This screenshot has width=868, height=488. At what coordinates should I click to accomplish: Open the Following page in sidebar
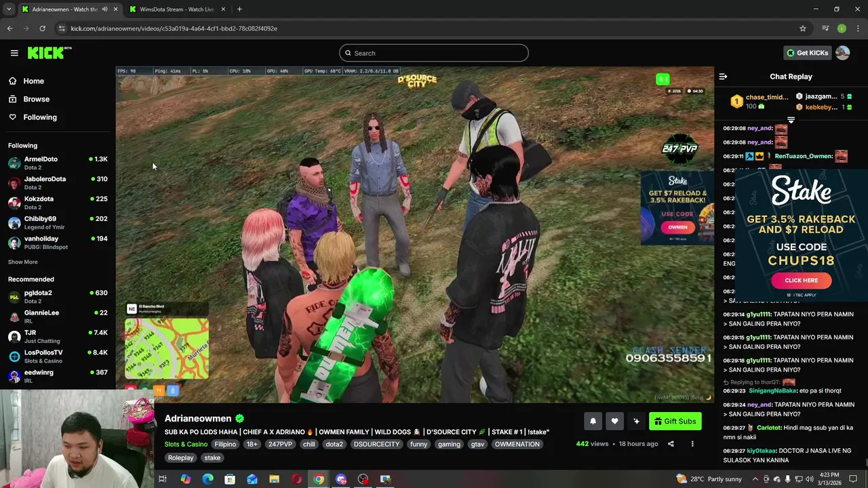click(40, 117)
